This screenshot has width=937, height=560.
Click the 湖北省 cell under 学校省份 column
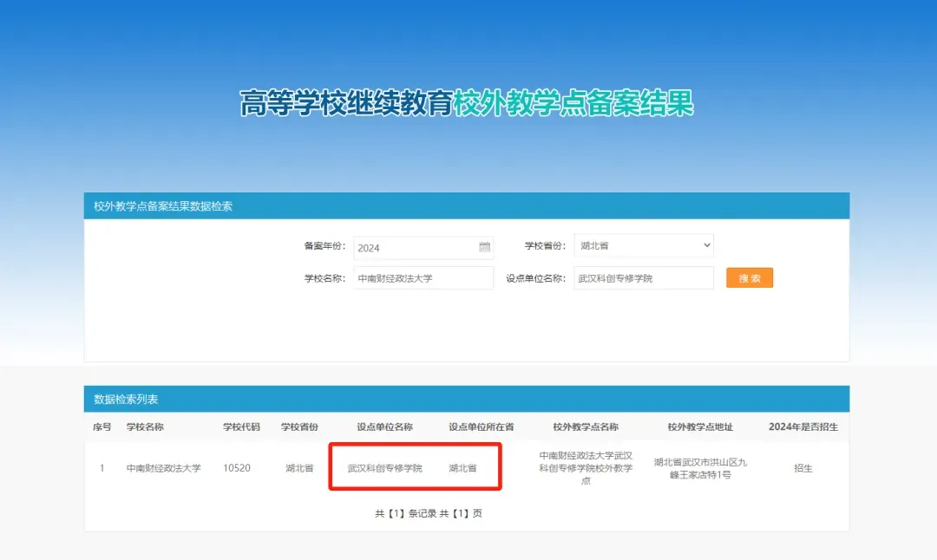click(x=299, y=468)
